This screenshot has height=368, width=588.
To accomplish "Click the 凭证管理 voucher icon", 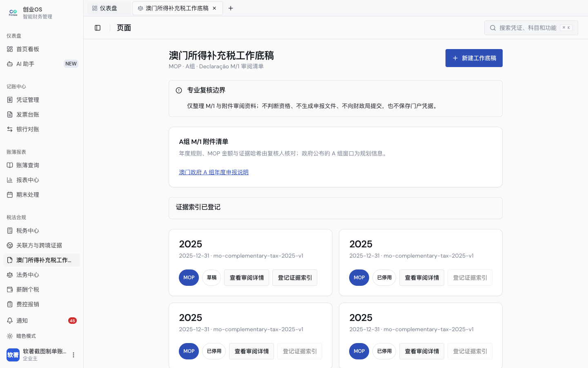I will click(10, 100).
